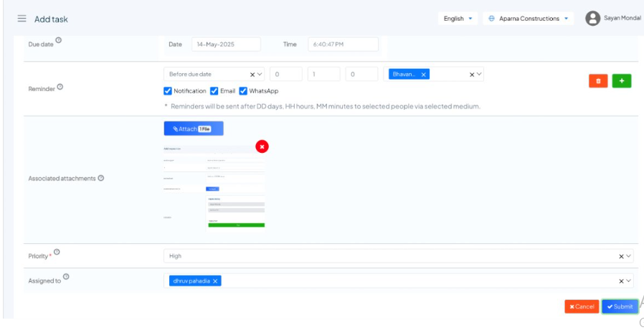Click the Associated attachments info icon
This screenshot has height=330, width=644.
click(x=101, y=178)
